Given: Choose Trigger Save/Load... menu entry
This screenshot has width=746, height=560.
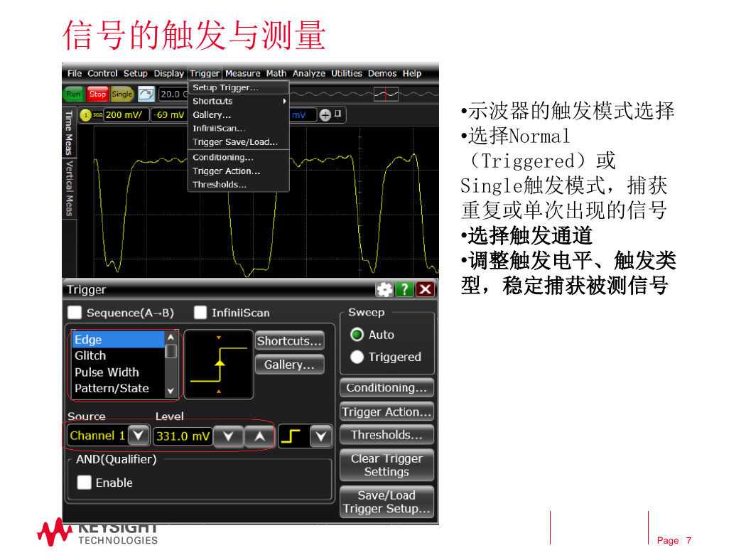Looking at the screenshot, I should point(238,142).
